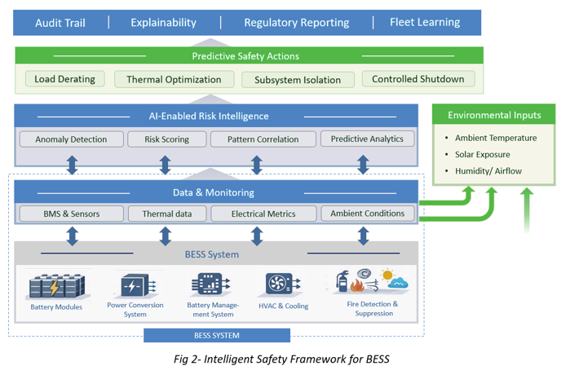Click the Battery Management System caption
Screen dimensions: 588x379
tap(213, 310)
